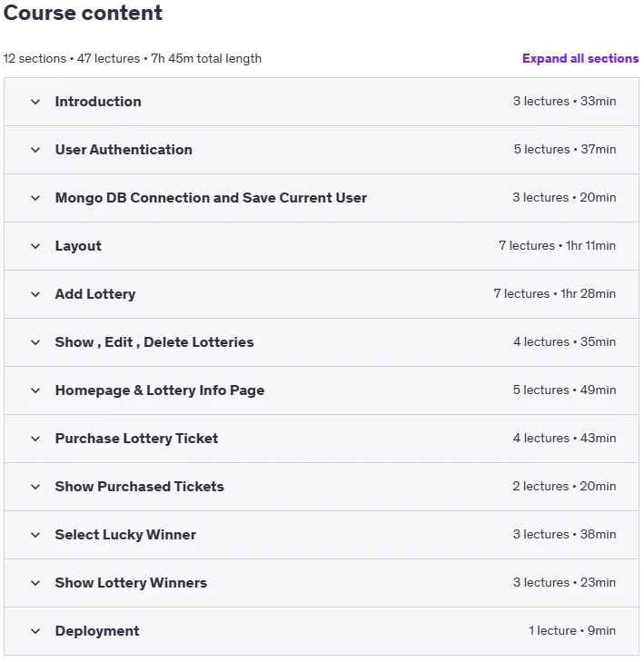The width and height of the screenshot is (644, 662).
Task: Click chevron beside Show, Edit, Delete Lotteries
Action: 35,342
